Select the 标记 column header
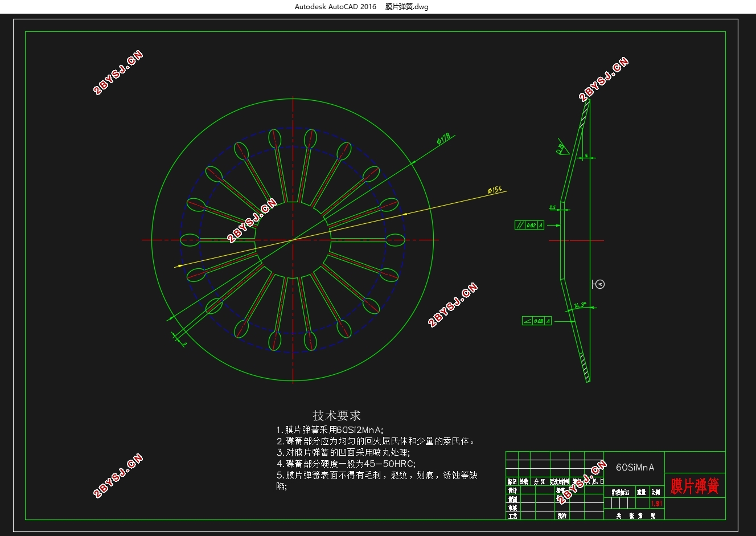Image resolution: width=756 pixels, height=536 pixels. pyautogui.click(x=512, y=481)
